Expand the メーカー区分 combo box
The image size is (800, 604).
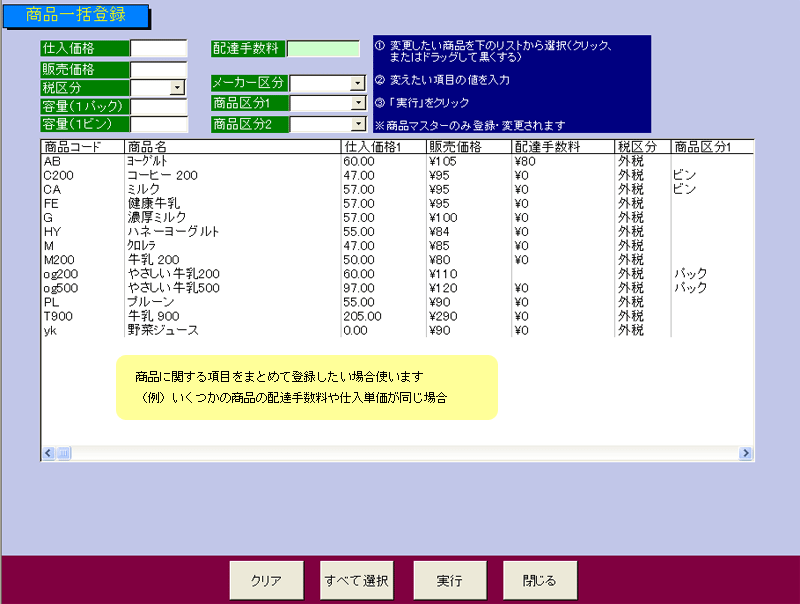357,84
